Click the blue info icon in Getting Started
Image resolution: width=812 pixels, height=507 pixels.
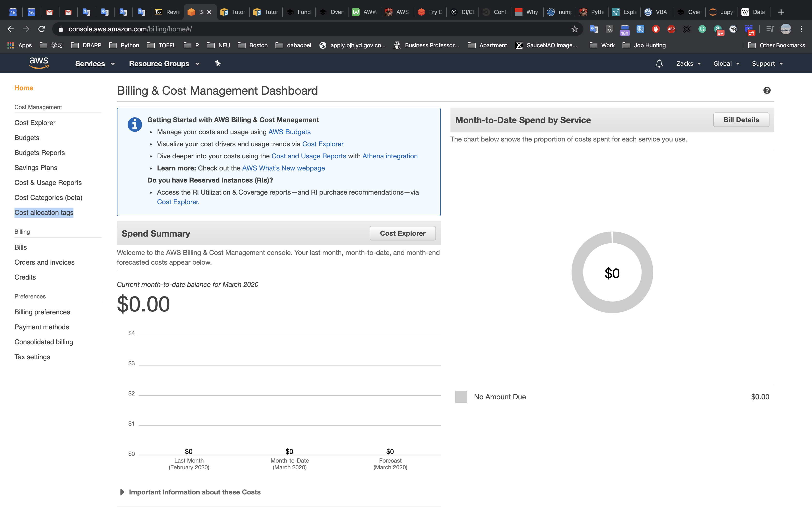pos(135,125)
